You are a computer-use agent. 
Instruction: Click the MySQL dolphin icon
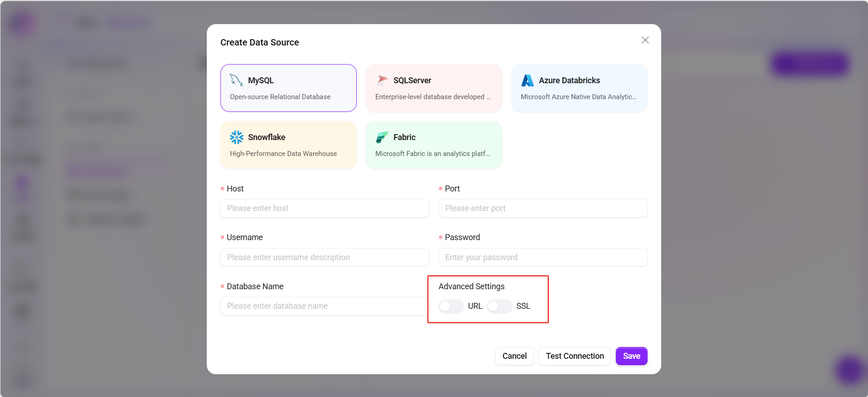pos(236,80)
